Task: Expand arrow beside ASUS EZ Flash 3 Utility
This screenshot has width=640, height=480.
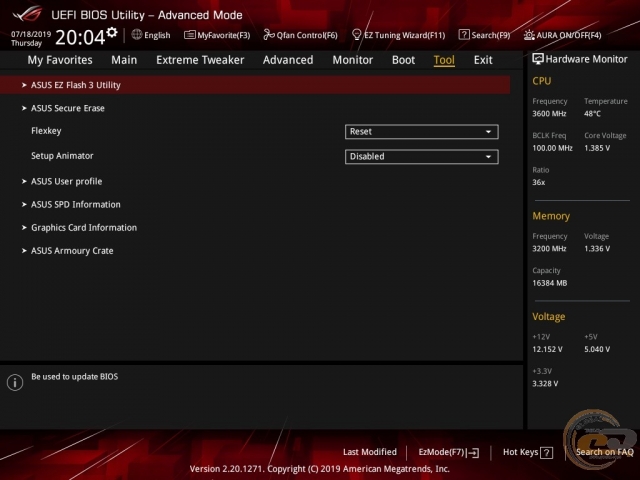Action: coord(24,85)
